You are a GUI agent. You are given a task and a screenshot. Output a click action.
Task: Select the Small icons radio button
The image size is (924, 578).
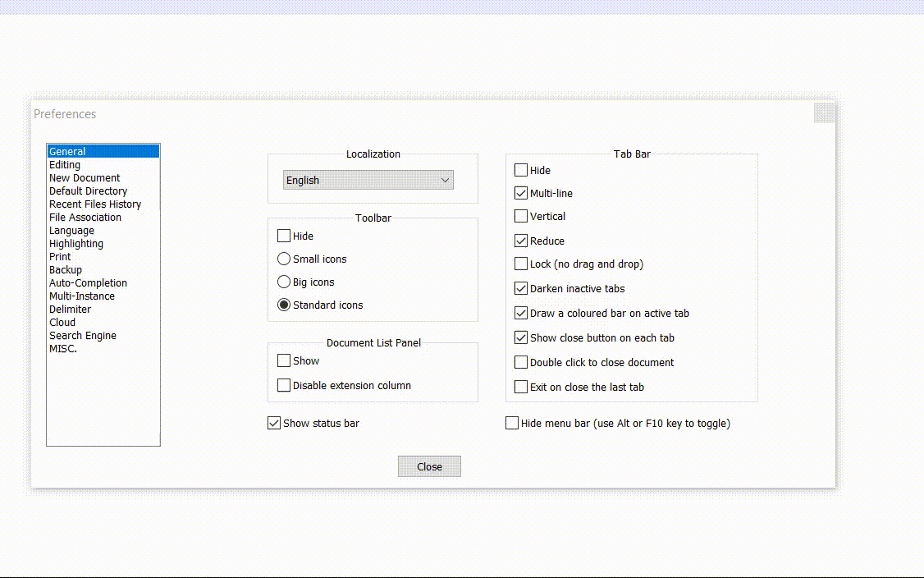coord(283,259)
